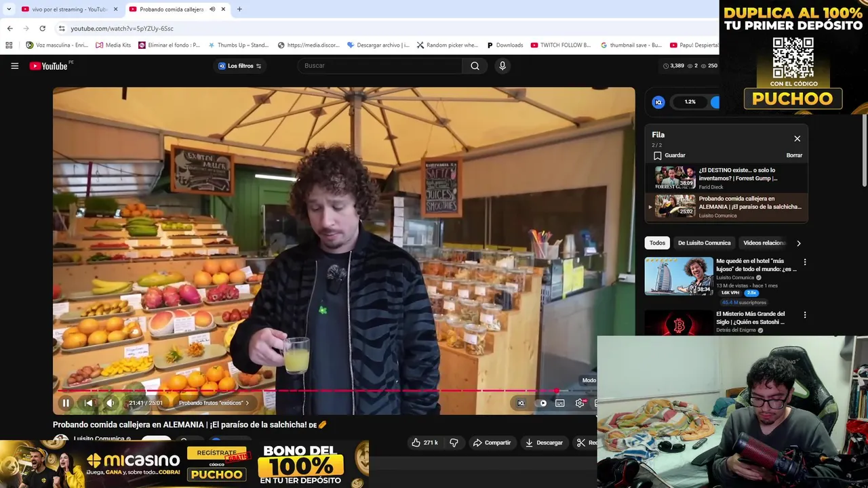
Task: Mute the player volume speaker icon
Action: (110, 403)
